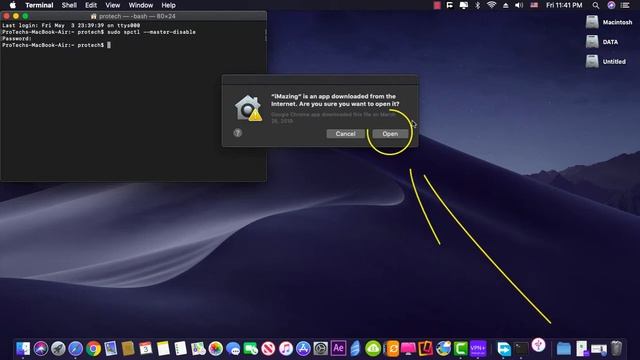Open Messages from the Dock
This screenshot has width=640, height=360.
pyautogui.click(x=233, y=349)
